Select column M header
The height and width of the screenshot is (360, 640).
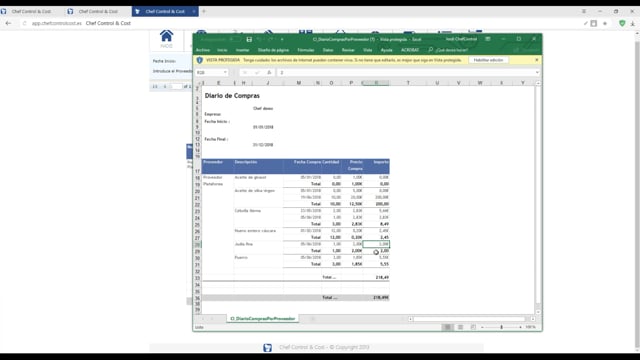pos(299,83)
